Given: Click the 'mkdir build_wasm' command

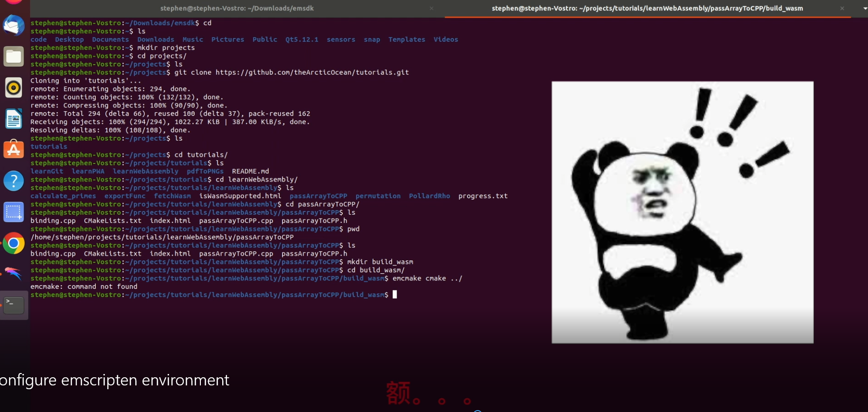Looking at the screenshot, I should tap(380, 262).
